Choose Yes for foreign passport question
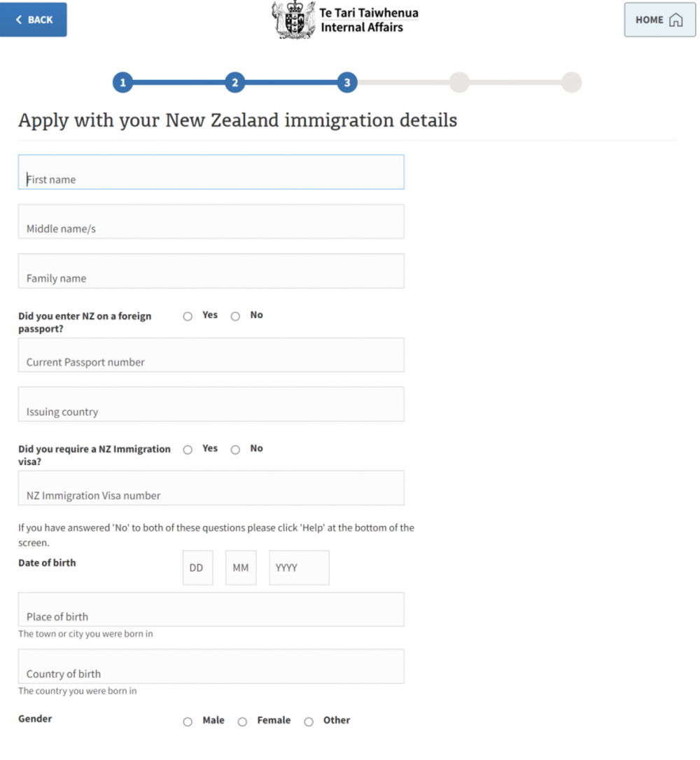Viewport: 700px width, 760px height. point(188,317)
